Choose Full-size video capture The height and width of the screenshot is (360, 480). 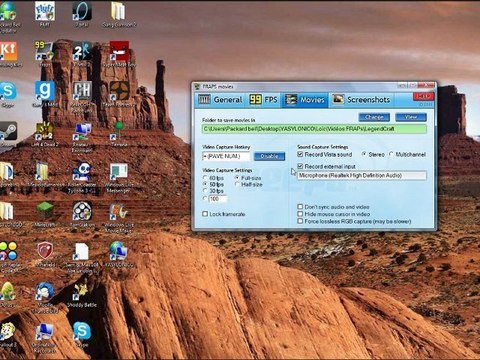click(x=237, y=178)
